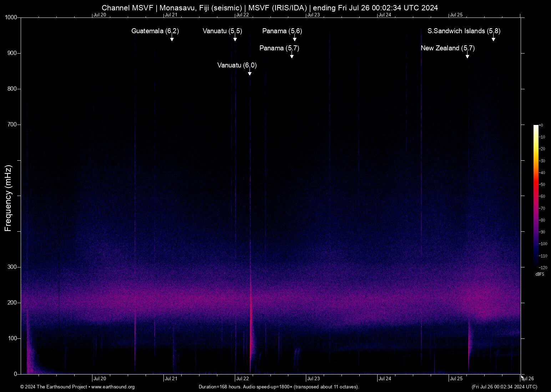Image resolution: width=551 pixels, height=392 pixels.
Task: Select the arrow marker below Vanuatu (6.0)
Action: click(x=250, y=72)
